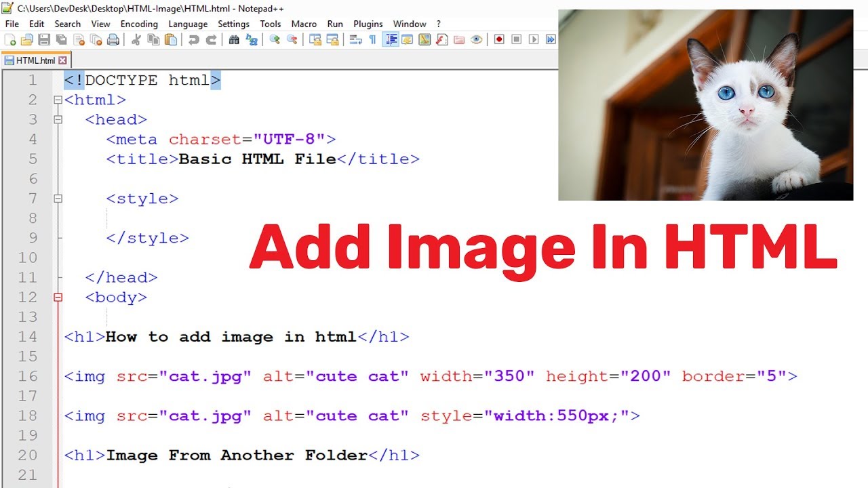
Task: Collapse the html tag fold marker
Action: [x=58, y=100]
